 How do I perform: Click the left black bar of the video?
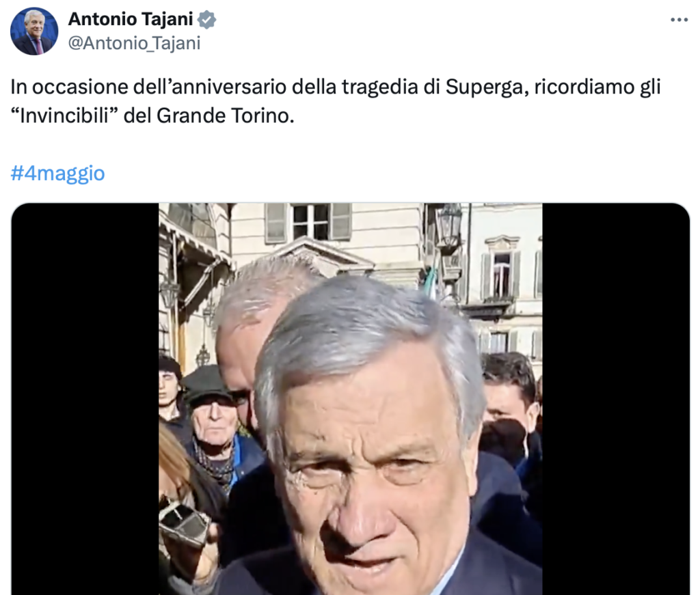click(x=85, y=399)
